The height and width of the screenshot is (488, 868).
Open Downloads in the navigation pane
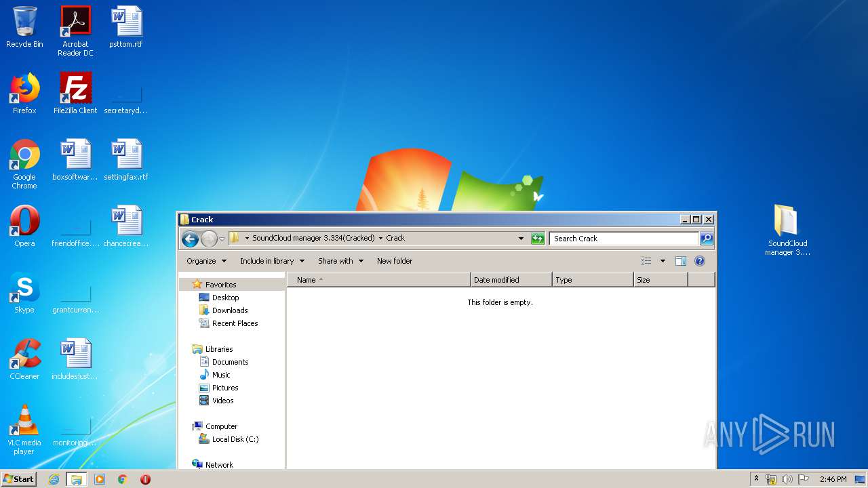coord(230,310)
